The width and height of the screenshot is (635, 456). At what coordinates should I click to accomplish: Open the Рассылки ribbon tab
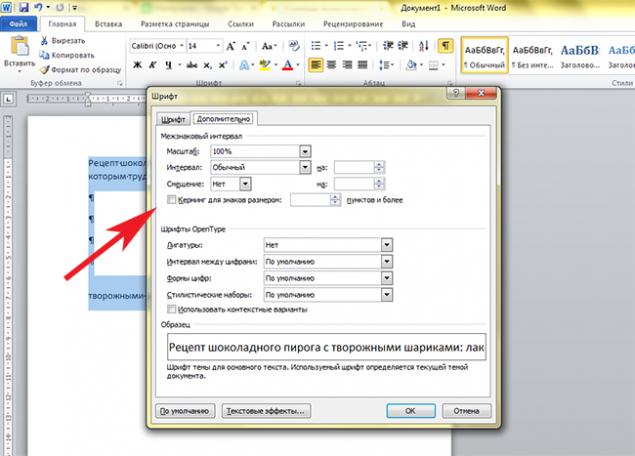coord(288,24)
